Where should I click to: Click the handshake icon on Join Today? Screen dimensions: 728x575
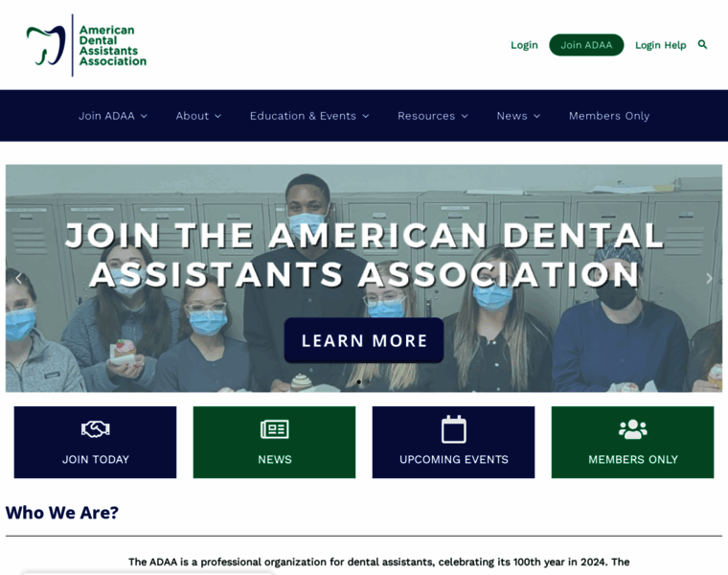tap(95, 429)
